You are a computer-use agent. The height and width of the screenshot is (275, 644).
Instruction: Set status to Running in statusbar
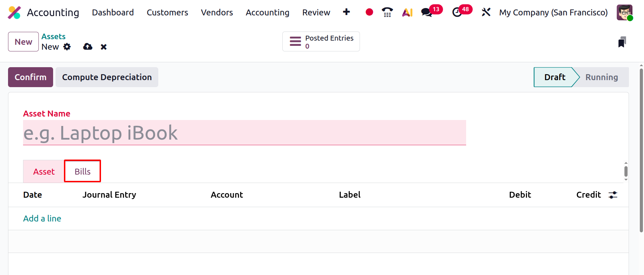point(601,77)
